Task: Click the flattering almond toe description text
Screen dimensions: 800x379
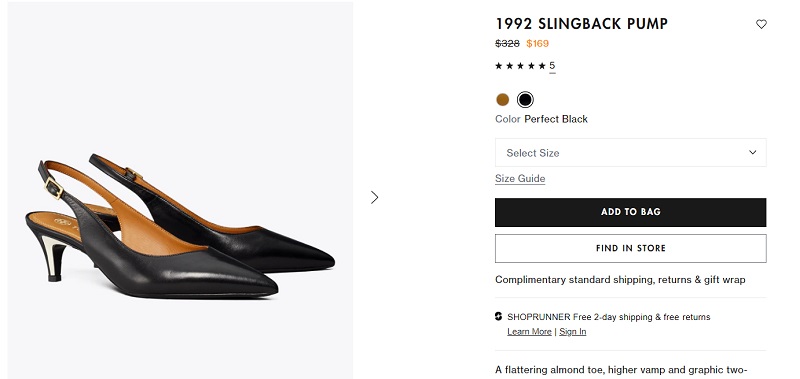Action: (621, 369)
